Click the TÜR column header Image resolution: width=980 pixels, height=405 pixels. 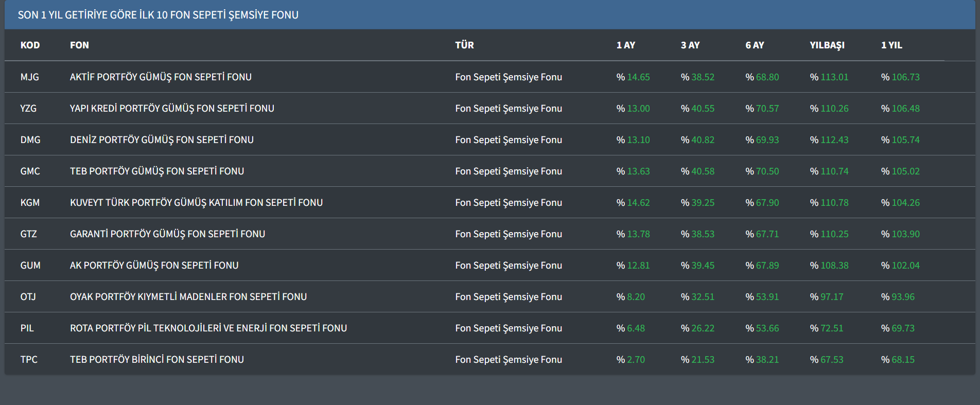(464, 45)
